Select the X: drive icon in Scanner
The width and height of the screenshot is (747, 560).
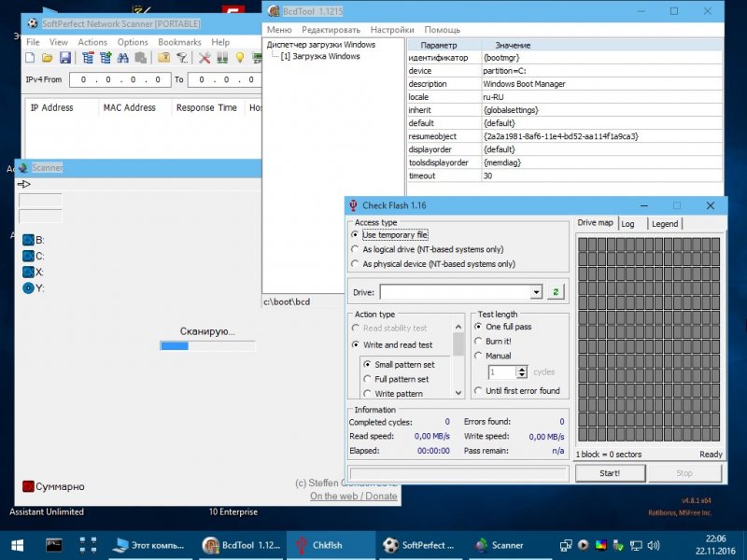point(28,272)
